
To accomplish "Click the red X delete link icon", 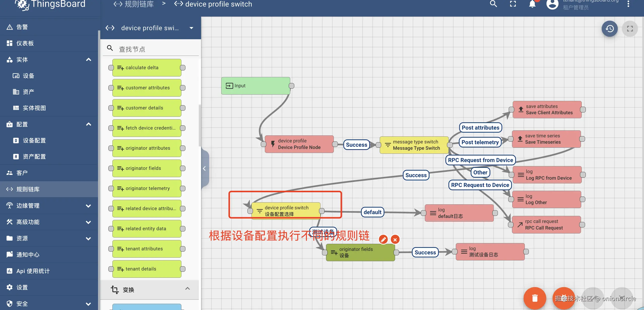I will tap(395, 240).
